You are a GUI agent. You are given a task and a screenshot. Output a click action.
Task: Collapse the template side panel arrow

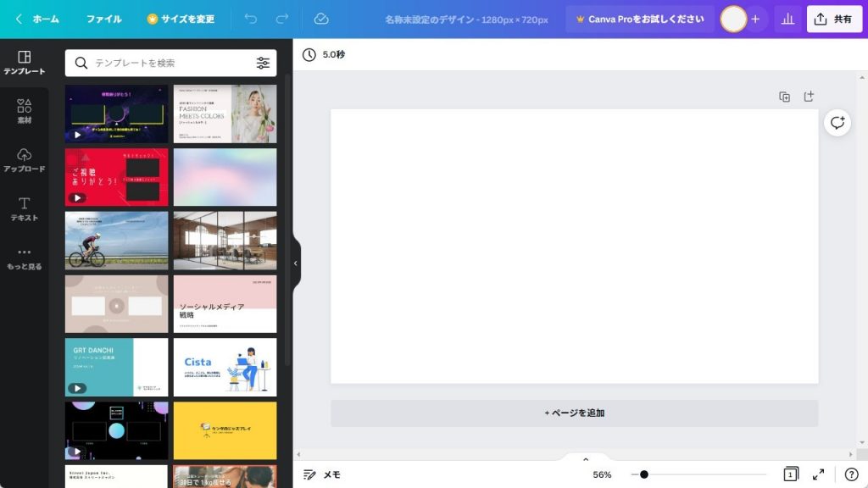(296, 263)
